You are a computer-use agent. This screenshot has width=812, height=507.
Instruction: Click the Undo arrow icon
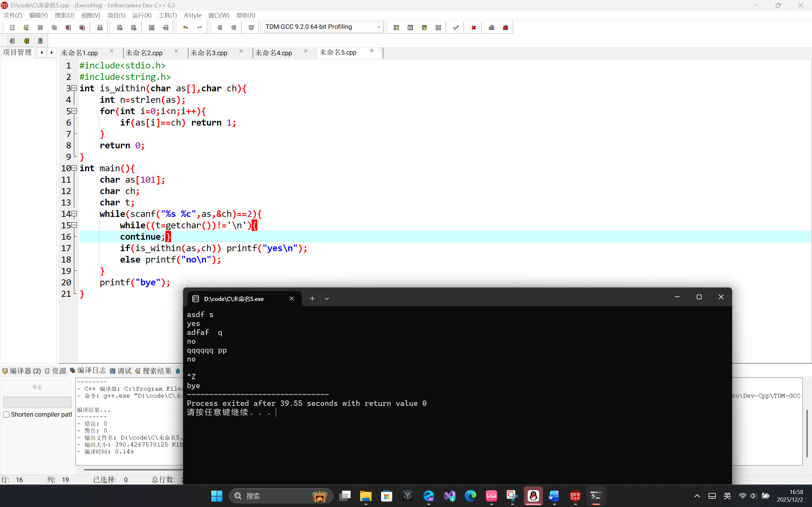click(186, 28)
